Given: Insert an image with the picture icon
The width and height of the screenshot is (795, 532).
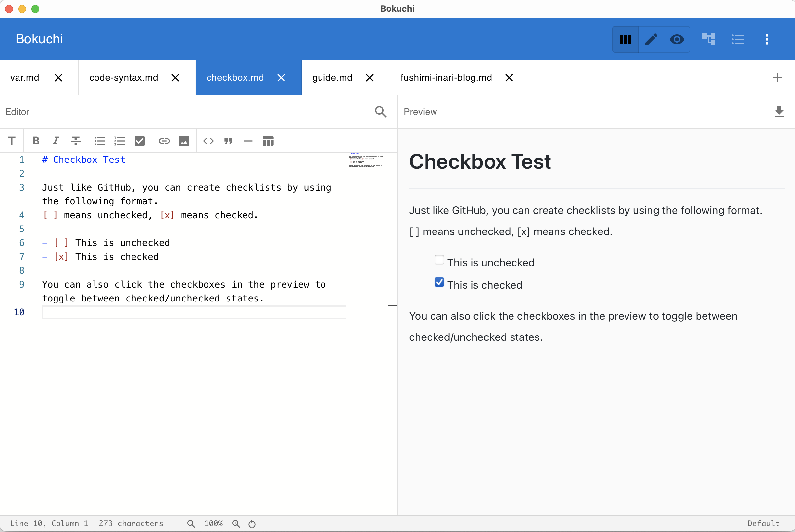Looking at the screenshot, I should coord(184,141).
